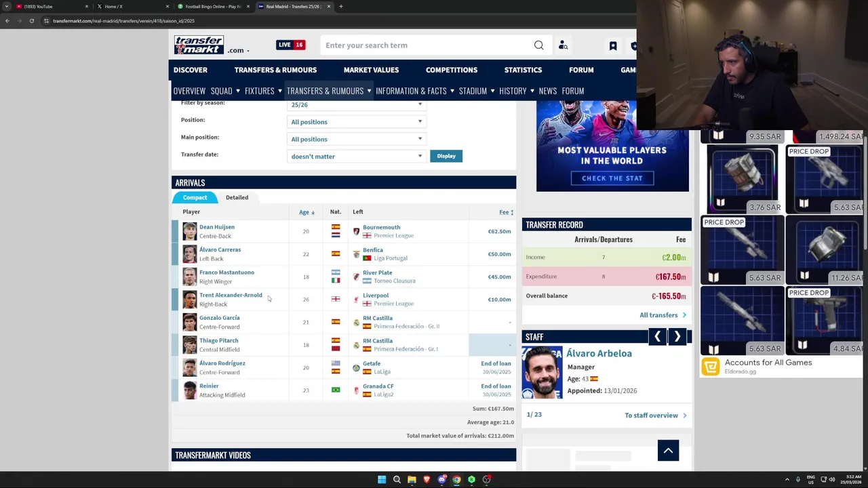Viewport: 868px width, 488px height.
Task: Expand the Fixtures submenu
Action: [x=280, y=91]
